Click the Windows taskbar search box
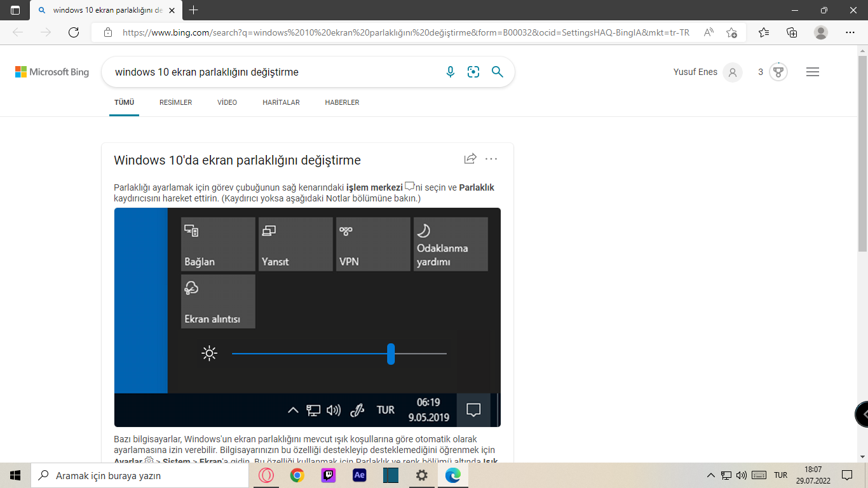Viewport: 868px width, 488px height. [140, 475]
